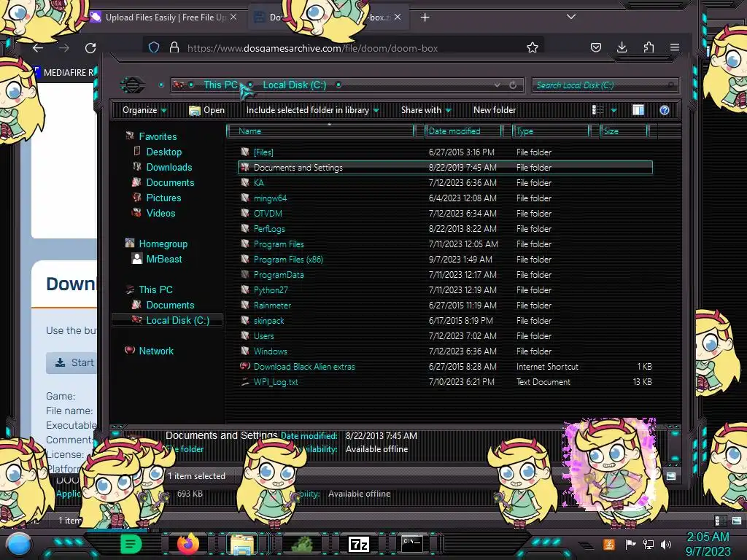Expand Firefox list all tabs chevron
The height and width of the screenshot is (560, 747).
570,17
